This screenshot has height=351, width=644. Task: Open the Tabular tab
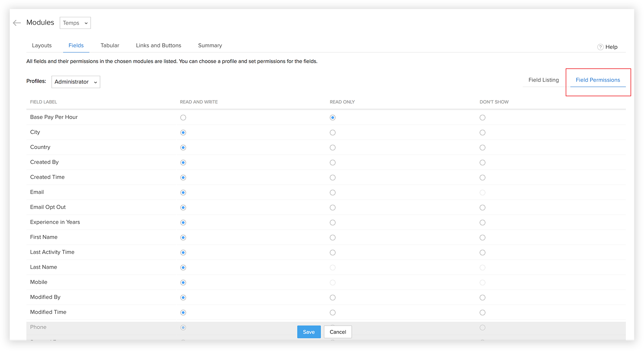click(110, 45)
